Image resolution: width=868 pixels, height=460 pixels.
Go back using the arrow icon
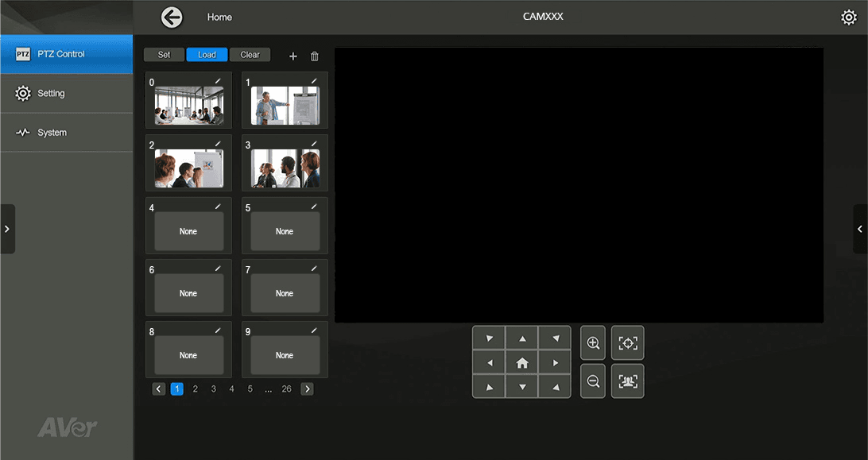coord(172,17)
